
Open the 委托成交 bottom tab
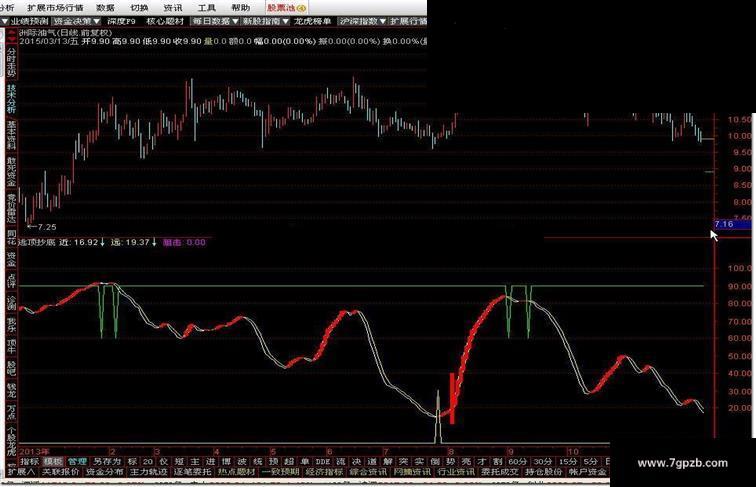[x=500, y=472]
